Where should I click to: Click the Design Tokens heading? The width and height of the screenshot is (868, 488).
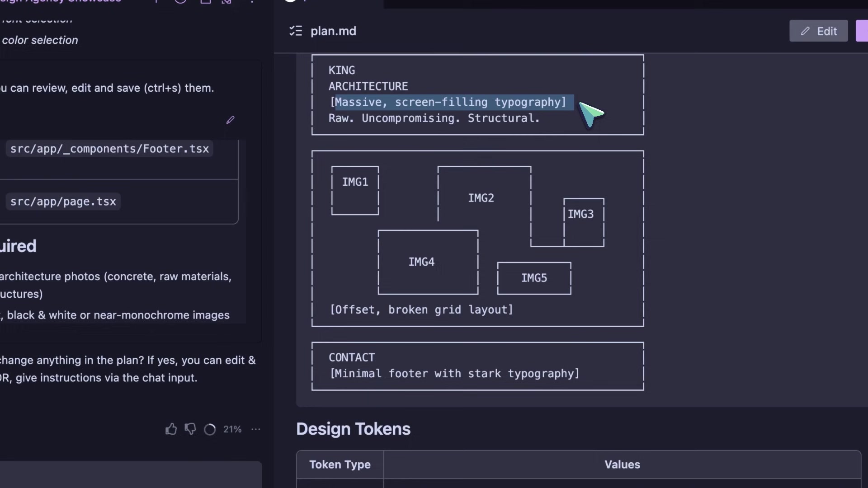(x=353, y=429)
